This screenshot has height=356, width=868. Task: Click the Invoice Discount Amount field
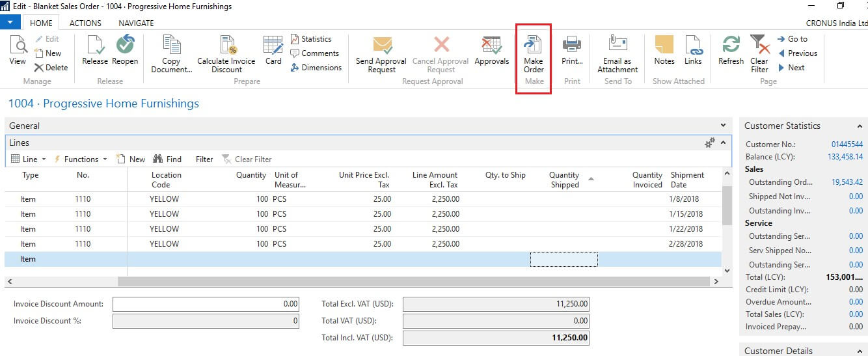coord(206,304)
